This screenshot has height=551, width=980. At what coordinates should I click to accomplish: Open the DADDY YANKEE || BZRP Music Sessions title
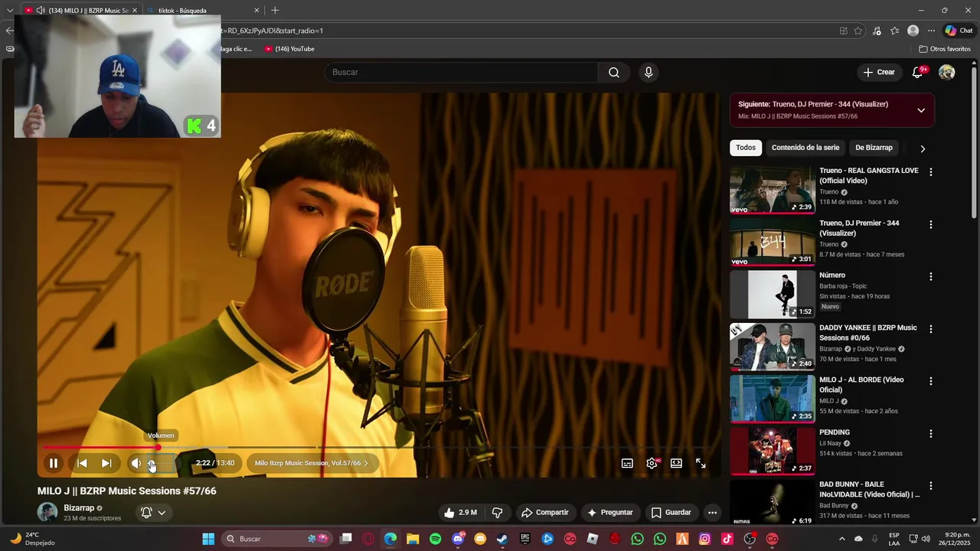868,332
